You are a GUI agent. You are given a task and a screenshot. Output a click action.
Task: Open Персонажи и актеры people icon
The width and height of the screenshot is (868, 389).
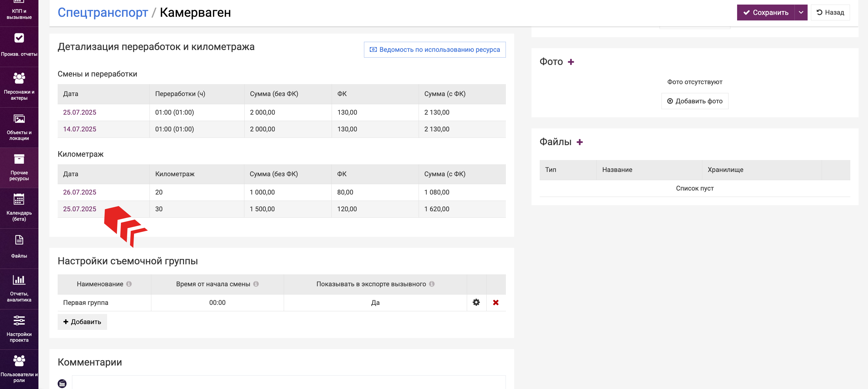click(19, 78)
